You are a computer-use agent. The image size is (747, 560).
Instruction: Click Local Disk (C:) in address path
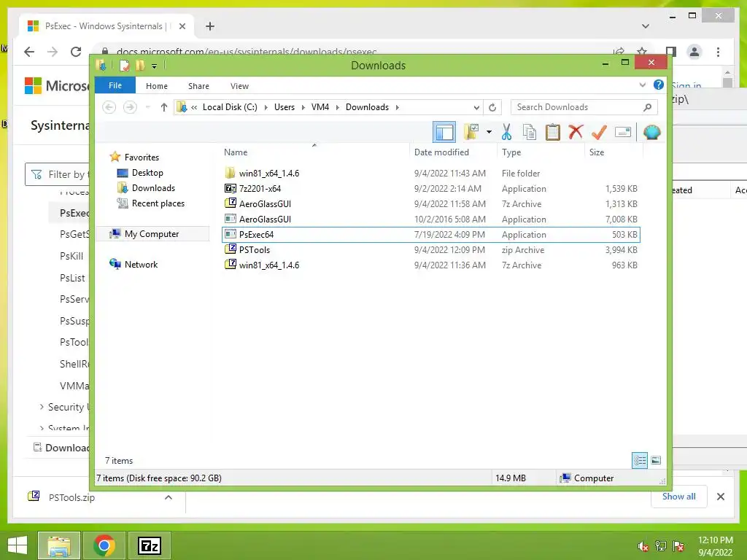click(x=230, y=107)
